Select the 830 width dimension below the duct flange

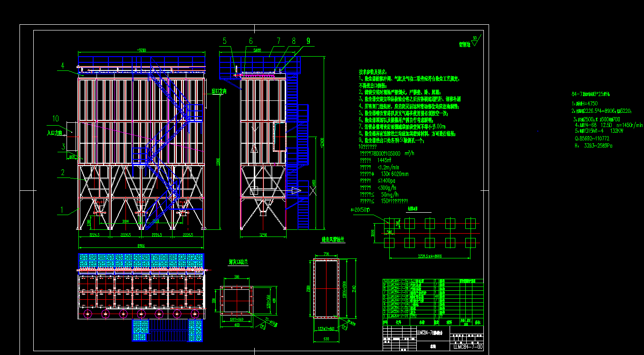(326, 338)
